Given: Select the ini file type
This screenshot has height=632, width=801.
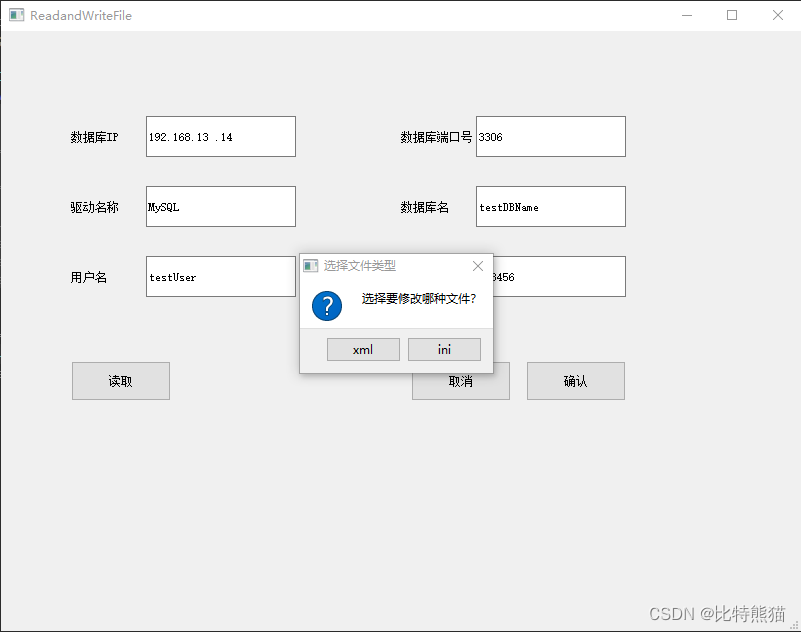Looking at the screenshot, I should tap(444, 349).
